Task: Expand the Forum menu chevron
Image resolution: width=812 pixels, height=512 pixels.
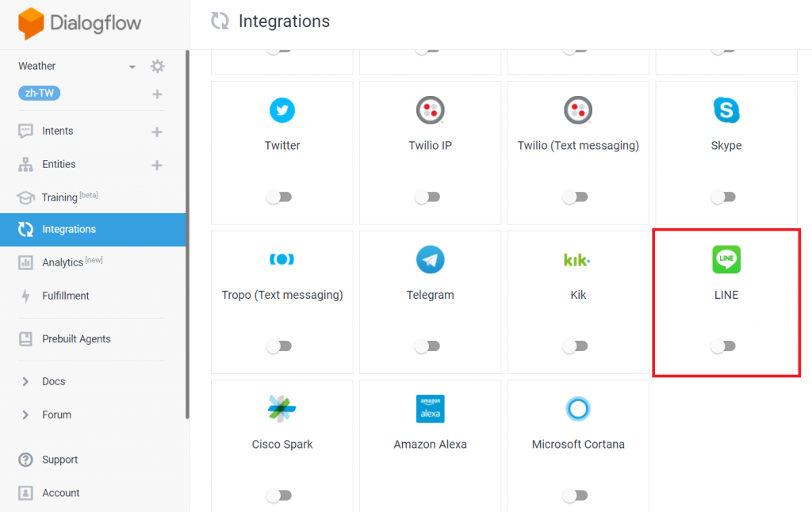Action: click(x=25, y=415)
